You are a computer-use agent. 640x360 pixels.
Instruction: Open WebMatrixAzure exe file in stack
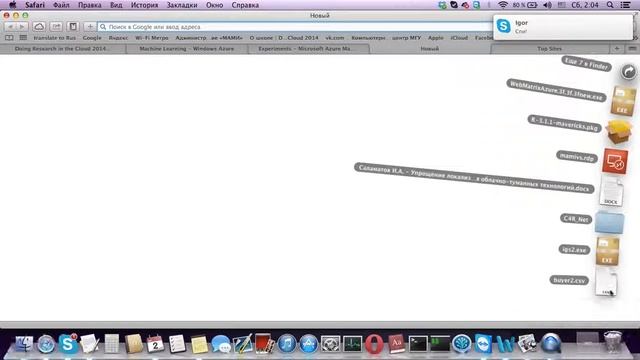[623, 101]
